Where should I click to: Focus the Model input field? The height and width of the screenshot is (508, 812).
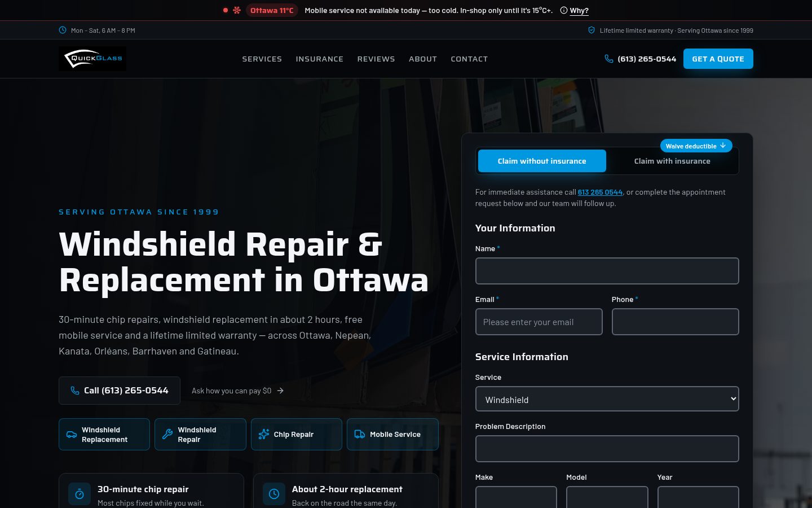tap(607, 497)
